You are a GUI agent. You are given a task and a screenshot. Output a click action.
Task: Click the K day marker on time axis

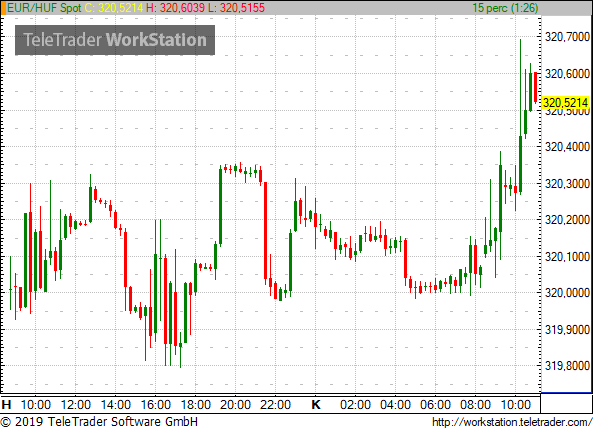(x=316, y=405)
